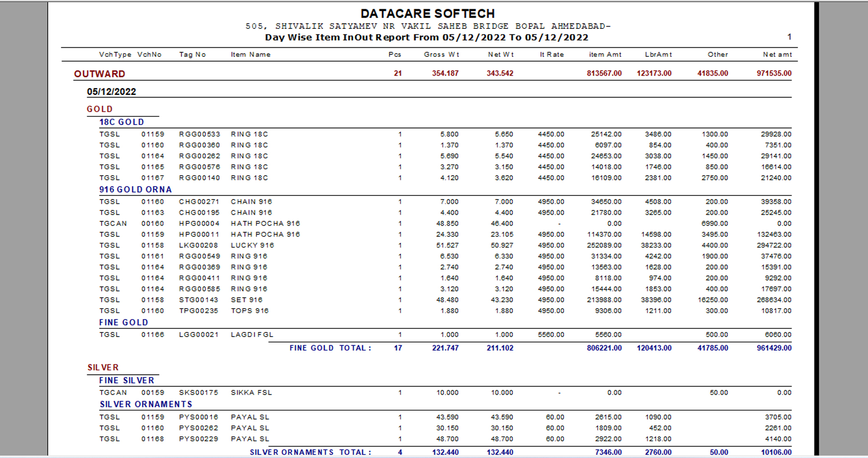Click the DATACARE SOFTECH report title
Screen dimensions: 868x458
428,14
